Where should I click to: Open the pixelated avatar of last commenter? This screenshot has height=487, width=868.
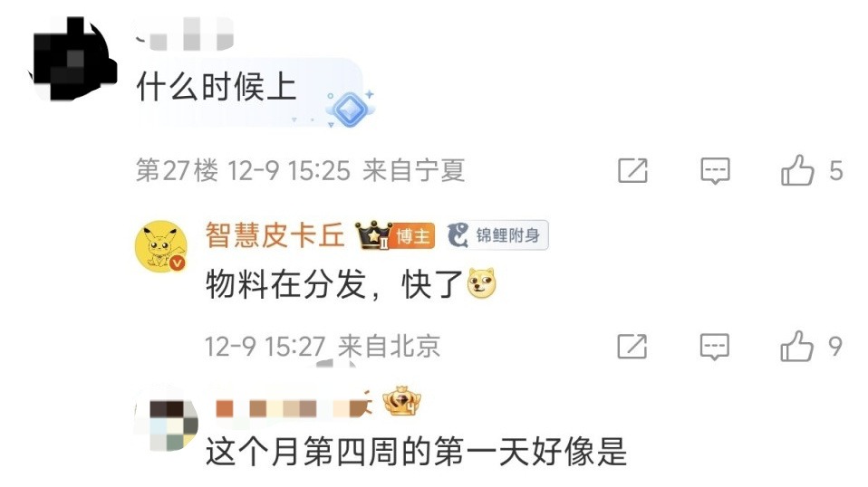tap(167, 425)
